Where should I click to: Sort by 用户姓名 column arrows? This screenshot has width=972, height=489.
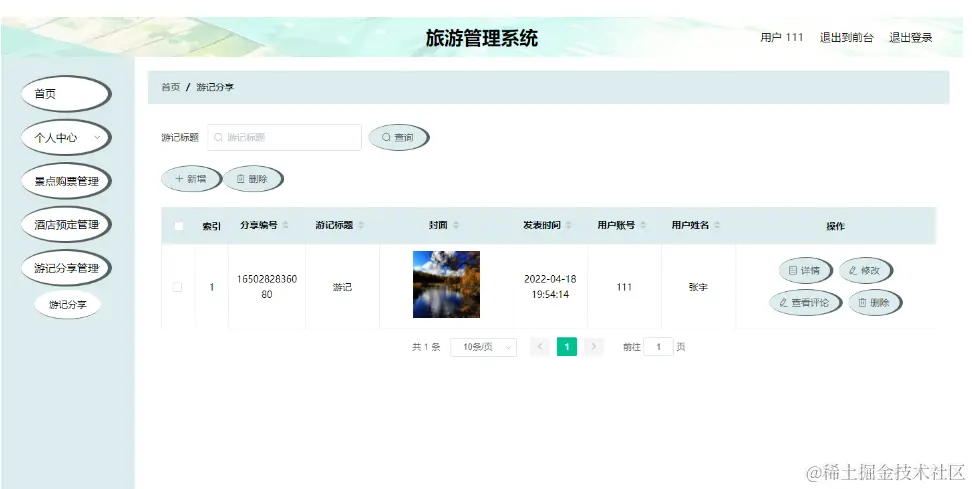717,225
